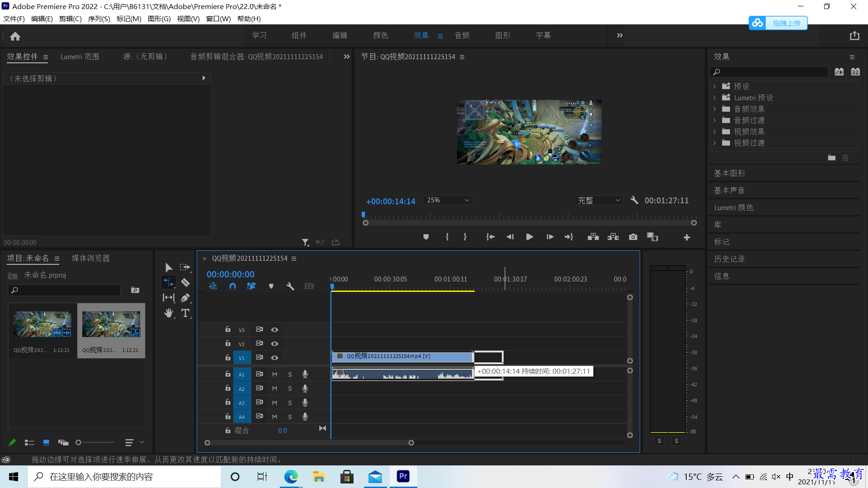Screen dimensions: 868x488
Task: Open Program monitor settings wrench
Action: point(634,200)
